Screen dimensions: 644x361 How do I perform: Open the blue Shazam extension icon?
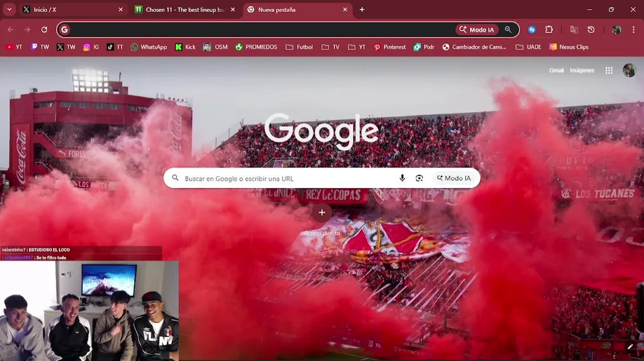pyautogui.click(x=532, y=30)
